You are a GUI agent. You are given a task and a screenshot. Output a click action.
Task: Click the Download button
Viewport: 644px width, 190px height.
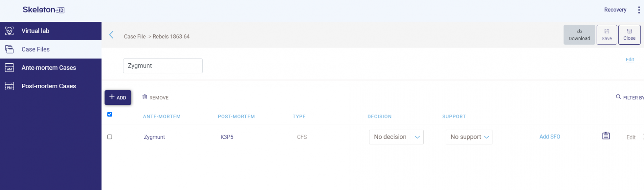pos(579,35)
